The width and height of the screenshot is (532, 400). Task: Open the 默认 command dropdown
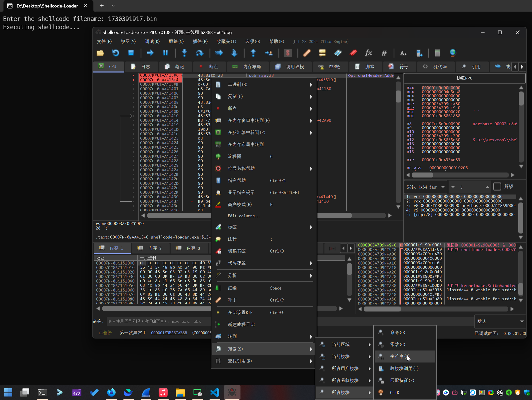500,321
